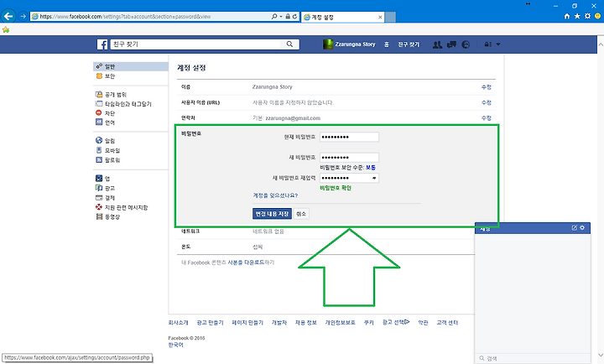Open the 온도 settings row
The width and height of the screenshot is (604, 364).
pos(325,247)
